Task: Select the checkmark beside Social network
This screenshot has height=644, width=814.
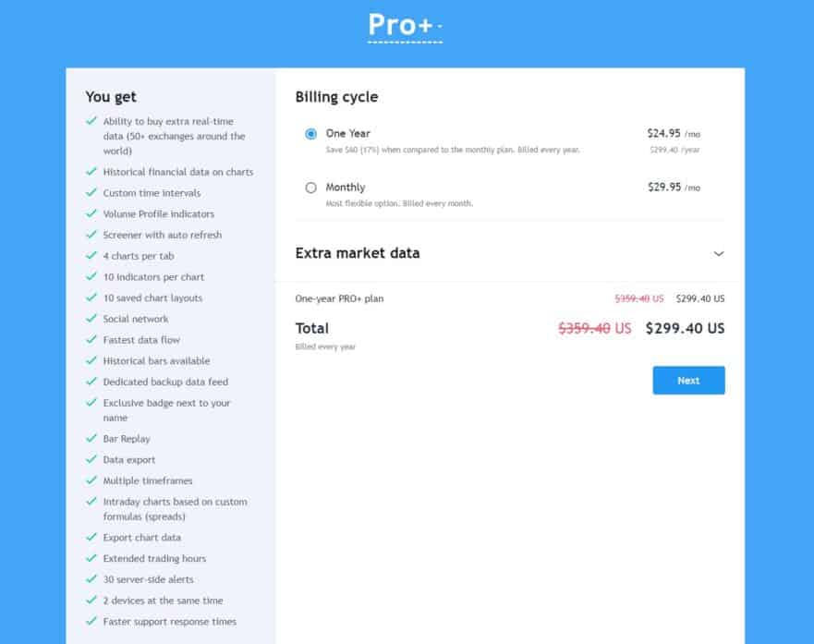Action: [x=91, y=319]
